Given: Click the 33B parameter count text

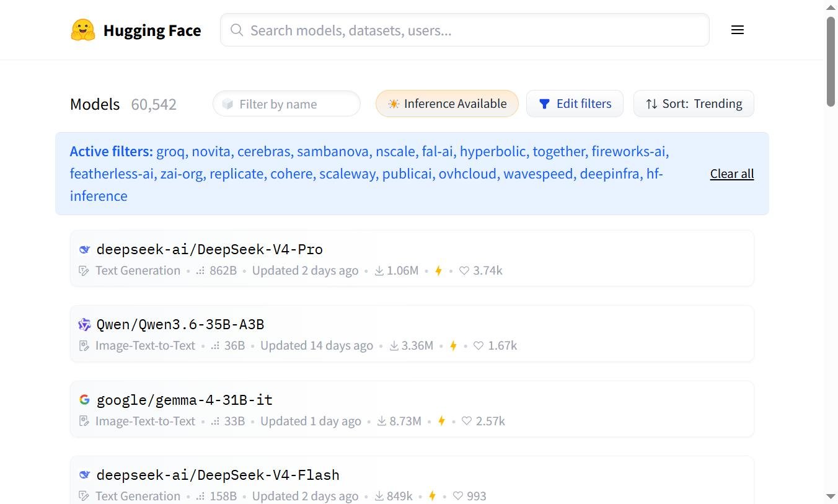Looking at the screenshot, I should (x=235, y=421).
